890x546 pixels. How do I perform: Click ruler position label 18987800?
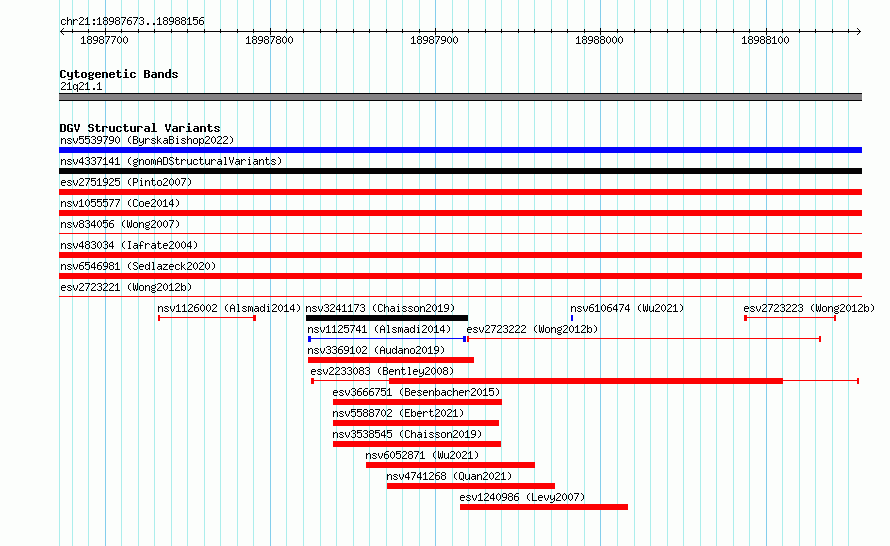[x=269, y=40]
